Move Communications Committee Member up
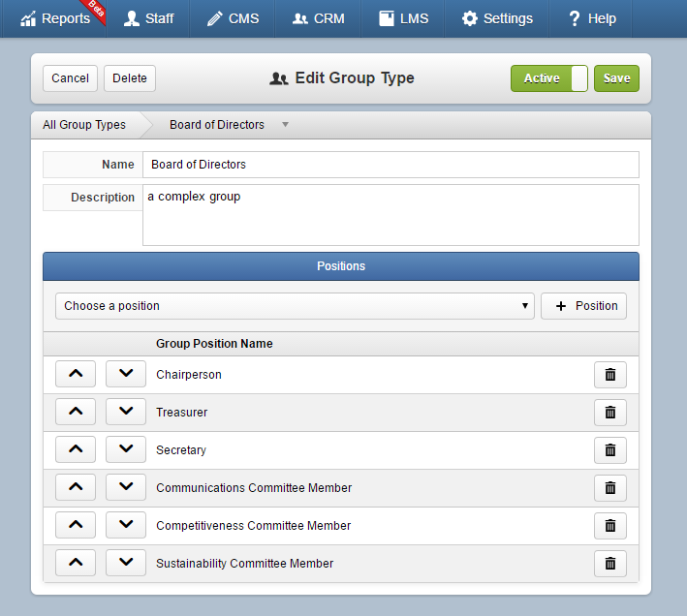Screen dimensions: 687x616 (76, 487)
